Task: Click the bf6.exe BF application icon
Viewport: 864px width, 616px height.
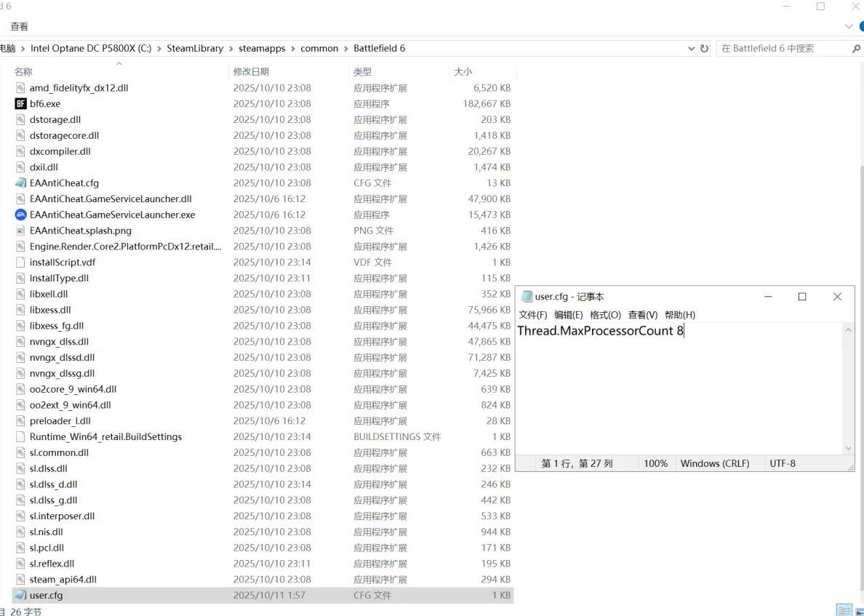Action: pyautogui.click(x=20, y=104)
